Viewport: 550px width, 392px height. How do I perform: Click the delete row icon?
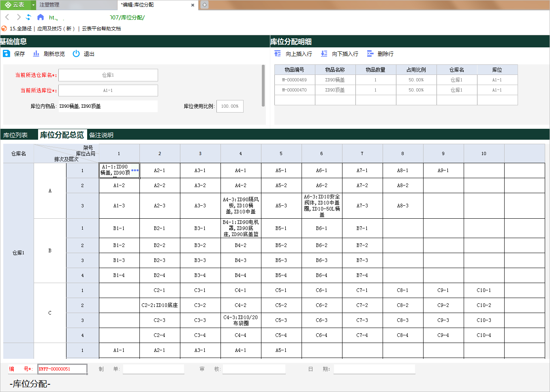click(370, 53)
